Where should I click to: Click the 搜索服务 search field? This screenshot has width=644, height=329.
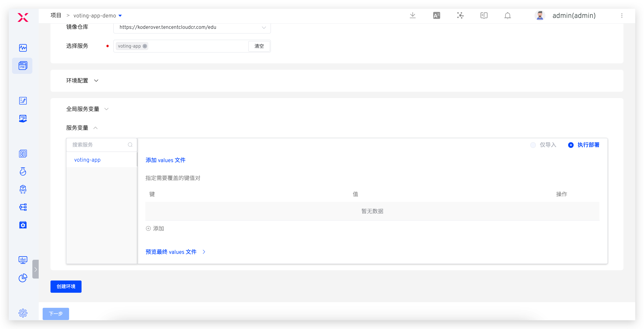click(x=99, y=145)
